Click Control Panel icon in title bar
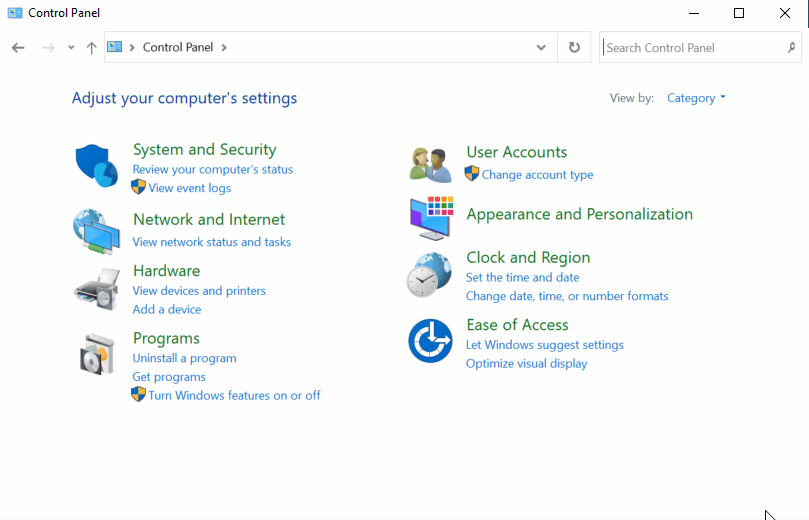Screen dimensions: 809x520 (x=15, y=13)
